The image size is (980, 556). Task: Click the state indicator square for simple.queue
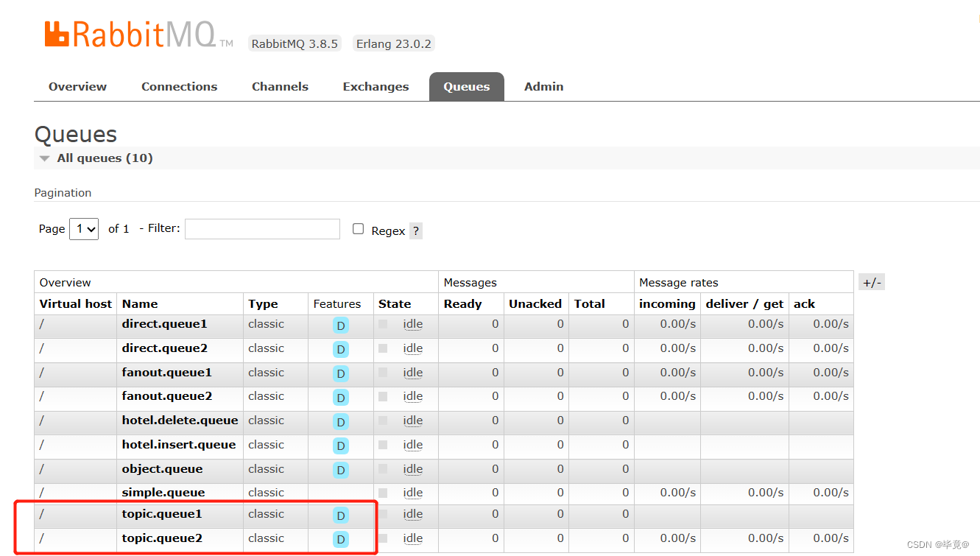383,493
